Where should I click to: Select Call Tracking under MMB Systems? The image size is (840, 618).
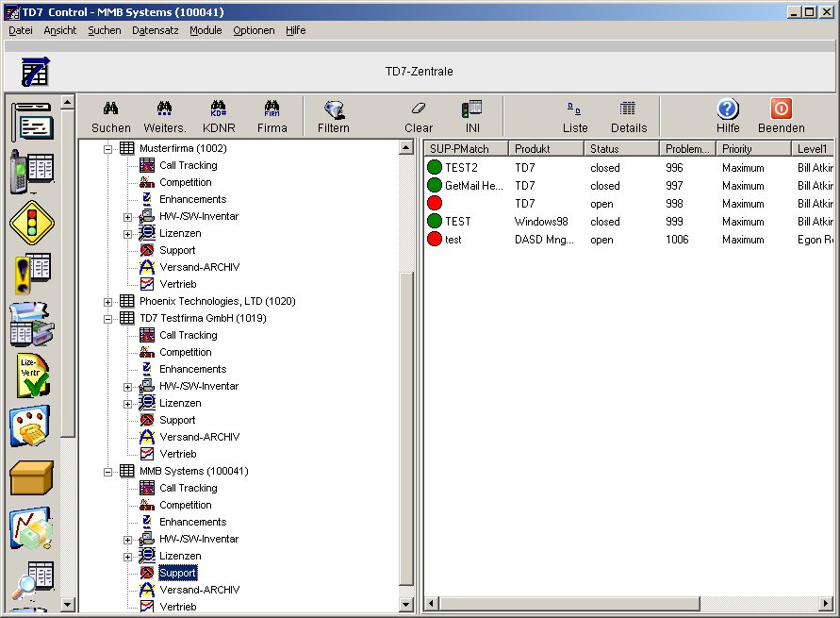(x=188, y=488)
